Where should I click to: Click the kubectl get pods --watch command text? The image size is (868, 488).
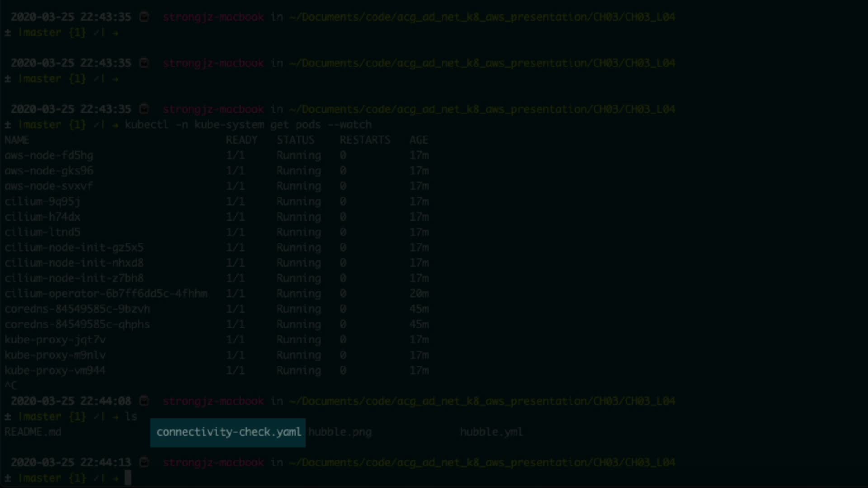click(248, 125)
